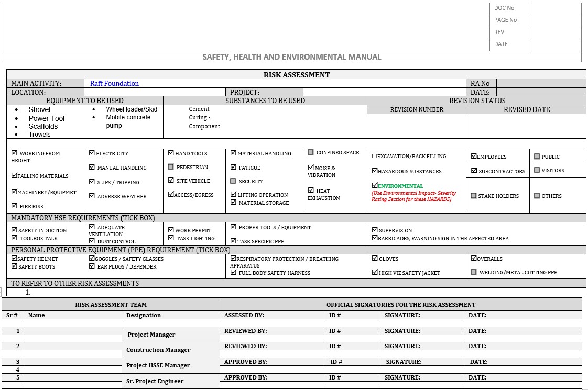
Task: Enable the CONFINED SPACE hazard checkbox
Action: (311, 152)
